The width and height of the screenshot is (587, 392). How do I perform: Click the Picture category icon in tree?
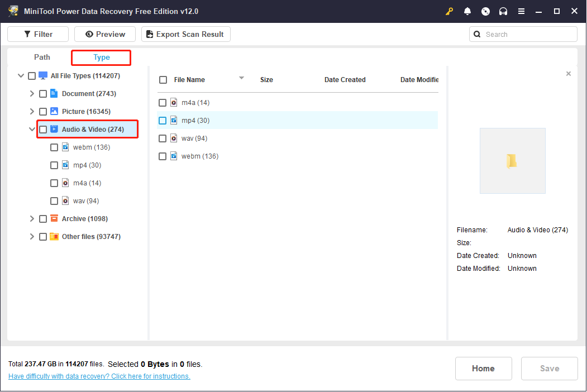click(54, 112)
